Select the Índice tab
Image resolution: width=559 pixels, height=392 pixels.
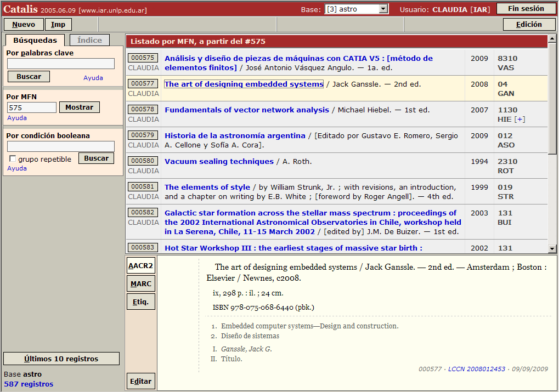[89, 40]
